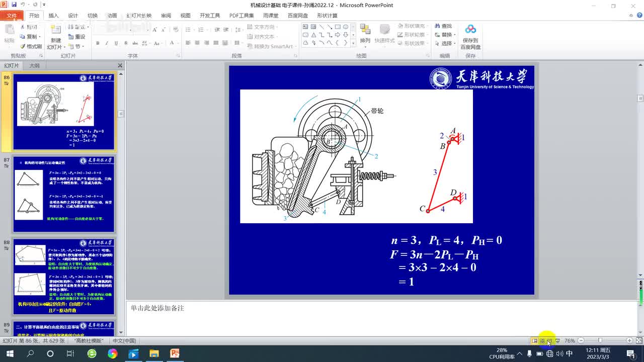Viewport: 644px width, 362px height.
Task: Fit slide to current window icon
Action: pyautogui.click(x=638, y=340)
